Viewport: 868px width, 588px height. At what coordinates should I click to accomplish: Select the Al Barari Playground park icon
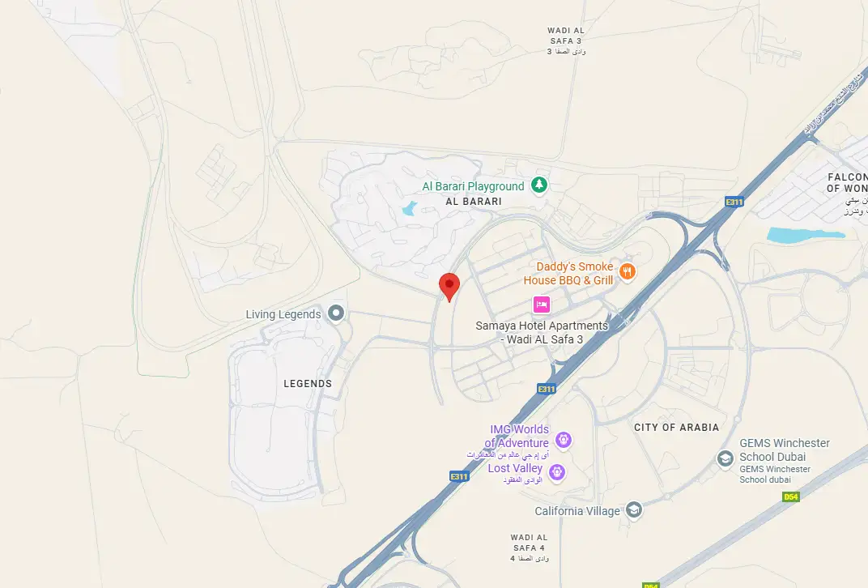[x=539, y=185]
